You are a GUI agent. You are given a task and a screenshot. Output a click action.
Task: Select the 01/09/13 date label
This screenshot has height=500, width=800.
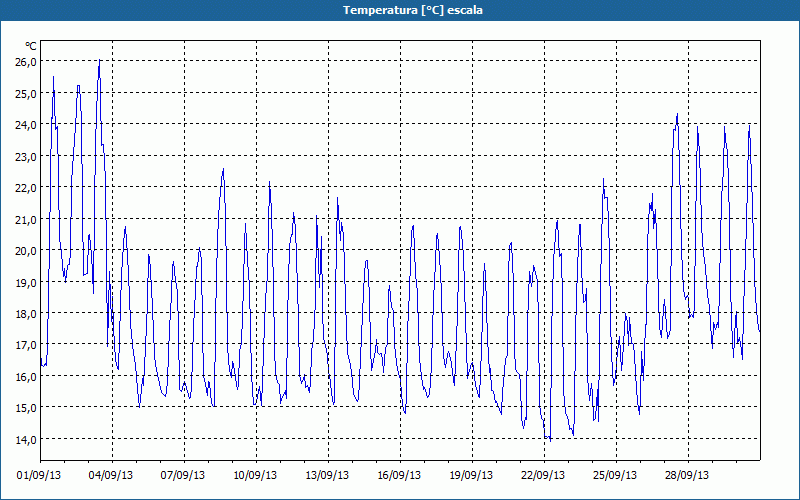39,476
